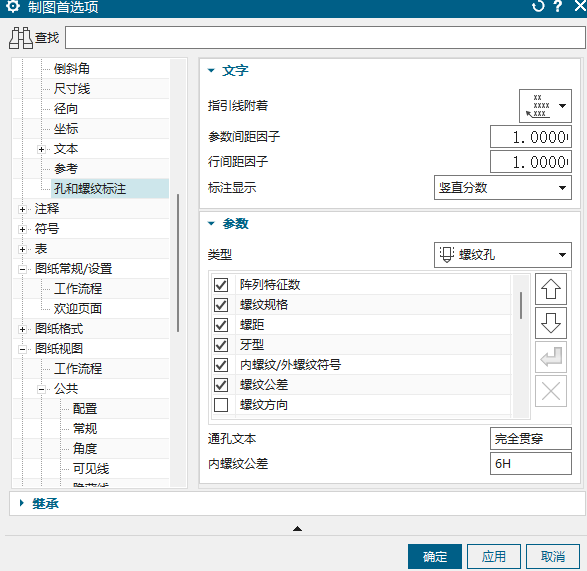Click the reset icon in title bar
Image resolution: width=587 pixels, height=571 pixels.
(x=538, y=6)
